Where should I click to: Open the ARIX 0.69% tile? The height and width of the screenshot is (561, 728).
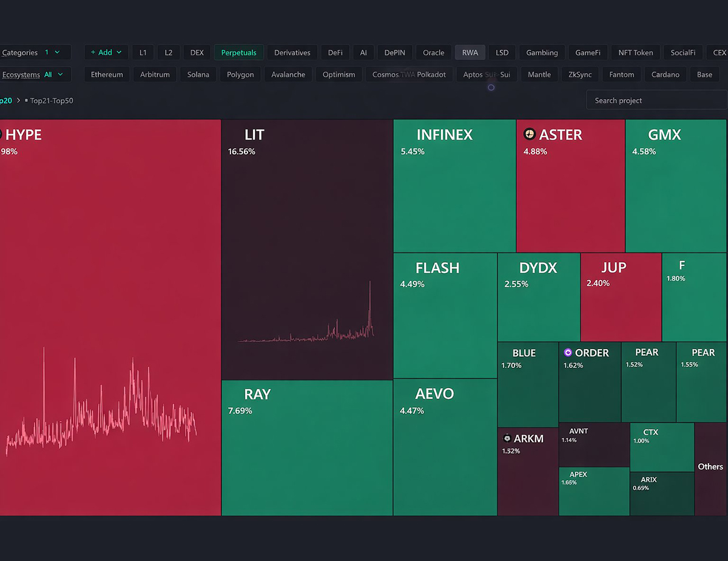(x=662, y=494)
